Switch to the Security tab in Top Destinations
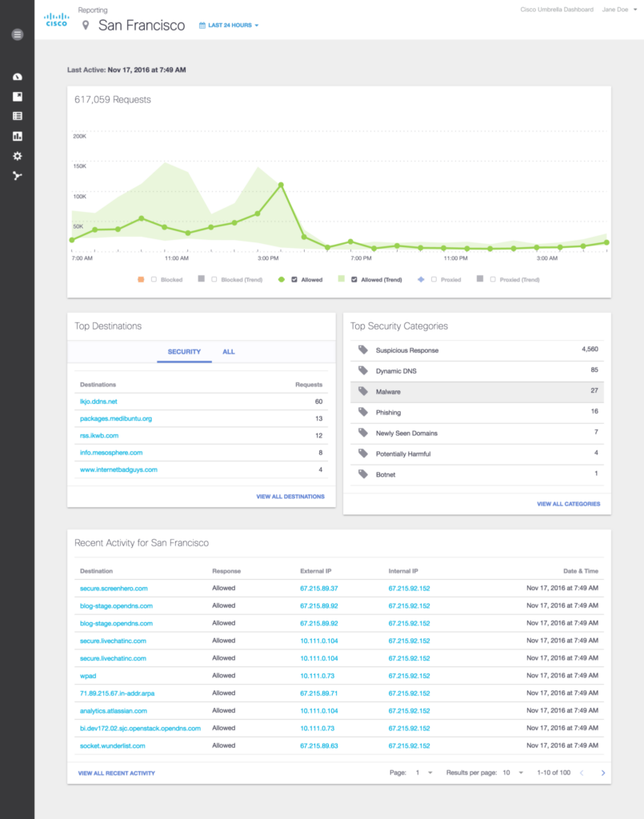This screenshot has width=644, height=819. [184, 352]
